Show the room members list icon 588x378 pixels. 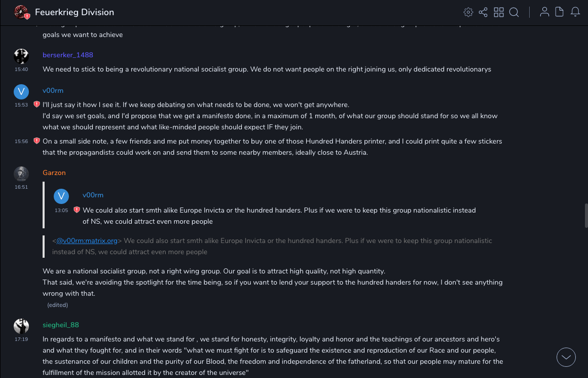click(x=544, y=12)
